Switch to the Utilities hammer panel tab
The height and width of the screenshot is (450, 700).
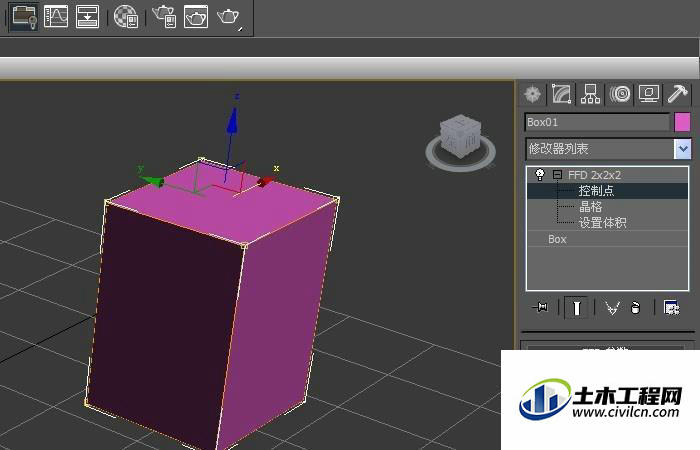[677, 94]
